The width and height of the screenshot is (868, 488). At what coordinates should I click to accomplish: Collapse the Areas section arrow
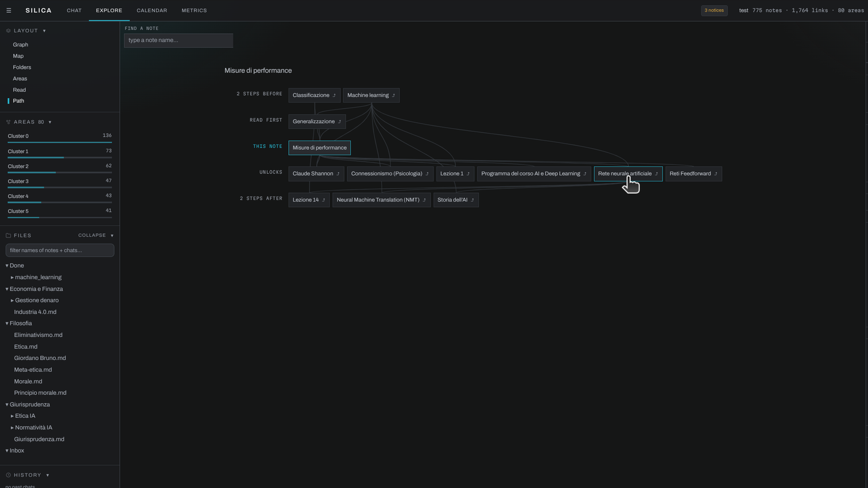pyautogui.click(x=50, y=122)
